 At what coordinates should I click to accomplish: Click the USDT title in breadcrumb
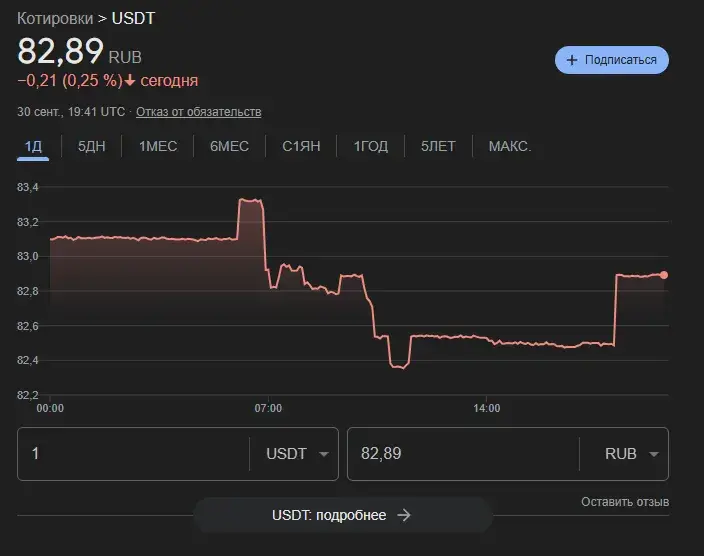click(133, 18)
